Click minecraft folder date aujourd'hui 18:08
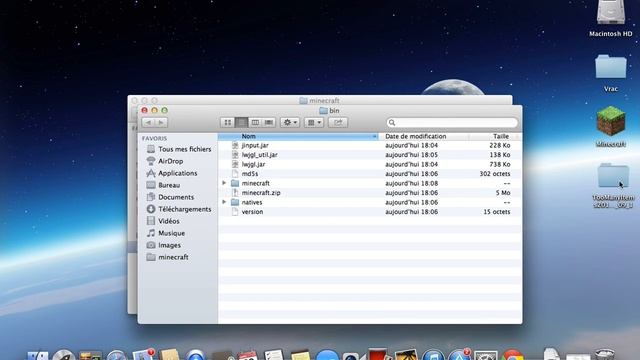640x360 pixels. [411, 183]
